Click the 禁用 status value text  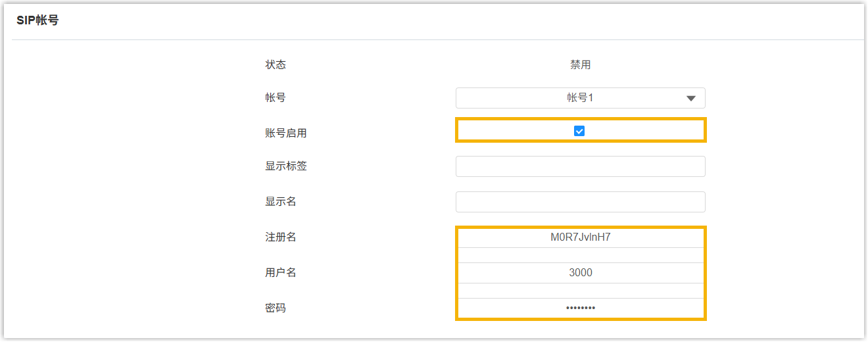click(x=580, y=65)
